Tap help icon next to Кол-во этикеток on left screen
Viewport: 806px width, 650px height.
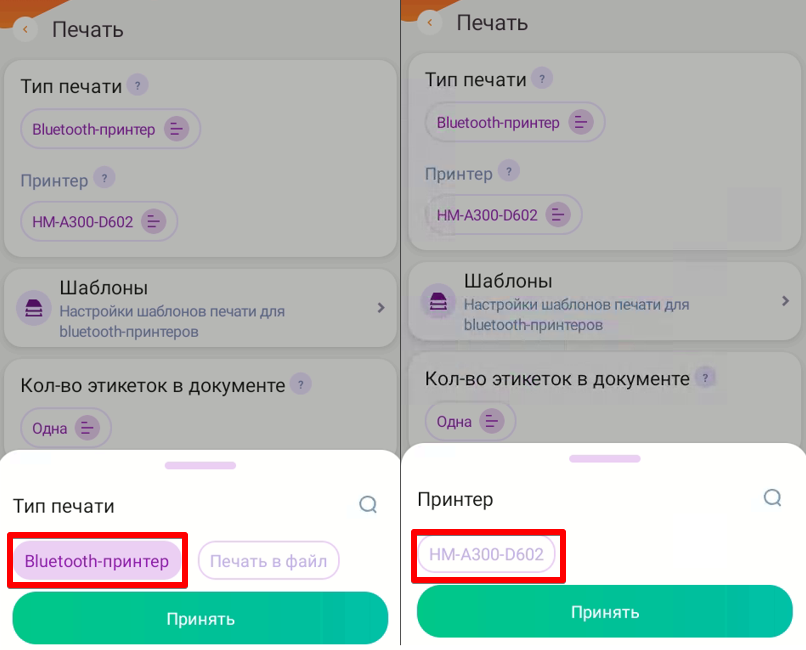(x=301, y=384)
